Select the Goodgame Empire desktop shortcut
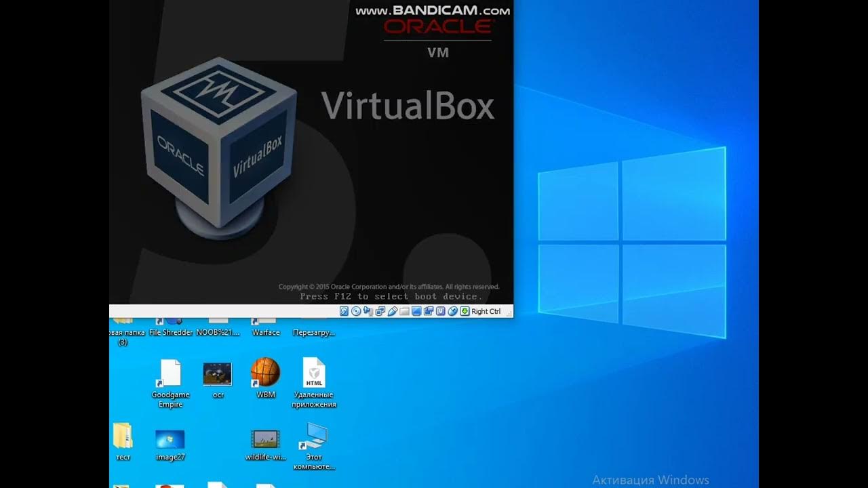The height and width of the screenshot is (488, 868). [x=170, y=384]
